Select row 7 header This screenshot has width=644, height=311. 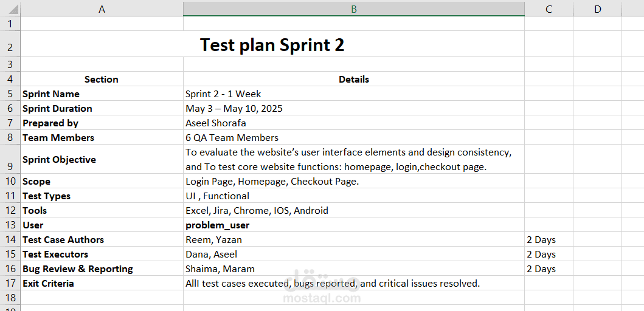pos(10,123)
